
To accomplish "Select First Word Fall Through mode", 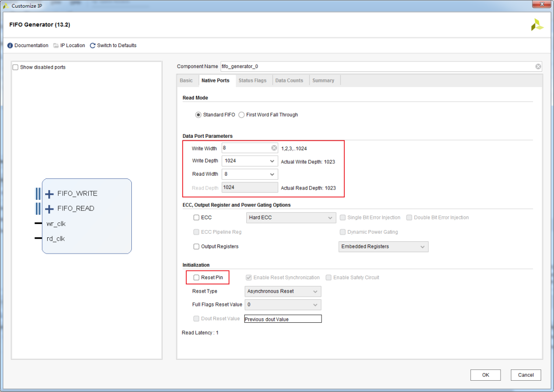I will point(242,115).
